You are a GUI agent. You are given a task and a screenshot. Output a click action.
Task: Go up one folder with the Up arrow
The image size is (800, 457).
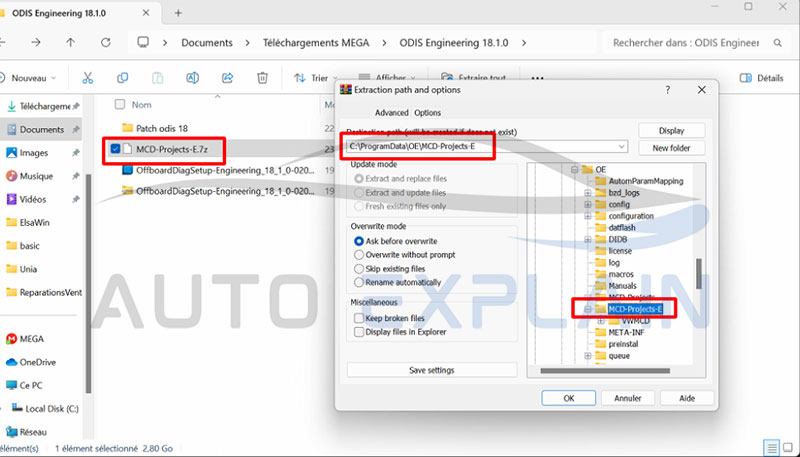[x=70, y=43]
